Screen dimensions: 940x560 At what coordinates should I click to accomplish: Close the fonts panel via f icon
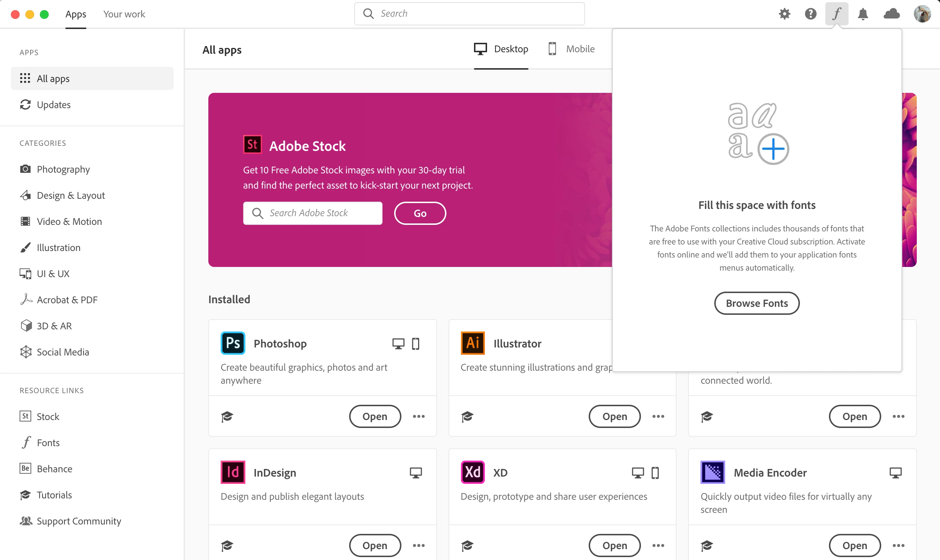(837, 14)
